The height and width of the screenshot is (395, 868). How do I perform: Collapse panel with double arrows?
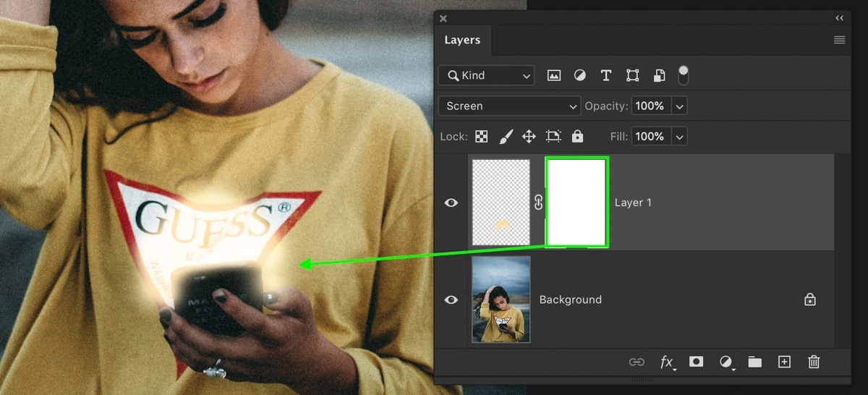tap(839, 18)
